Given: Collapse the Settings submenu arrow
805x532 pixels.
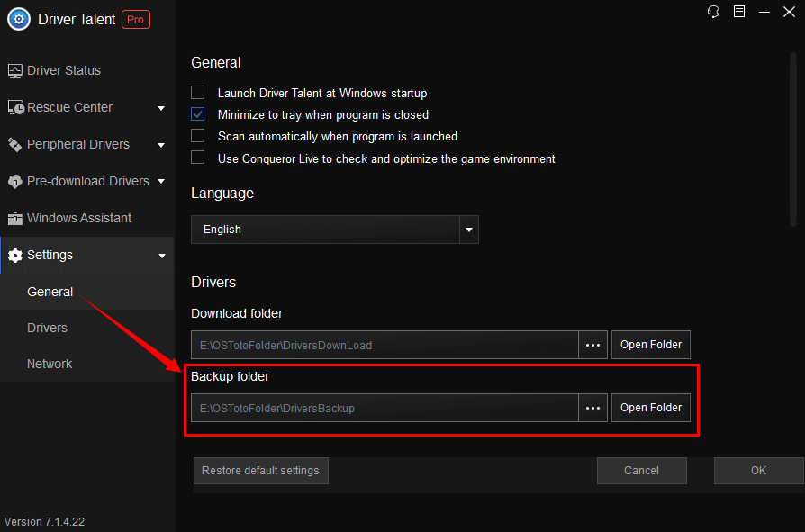Looking at the screenshot, I should (162, 256).
